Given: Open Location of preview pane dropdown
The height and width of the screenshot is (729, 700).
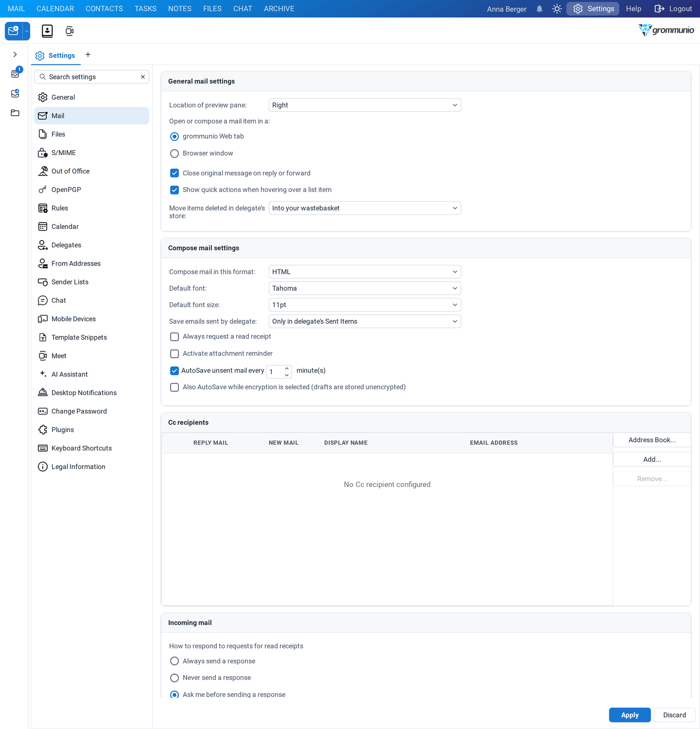Looking at the screenshot, I should [x=365, y=105].
